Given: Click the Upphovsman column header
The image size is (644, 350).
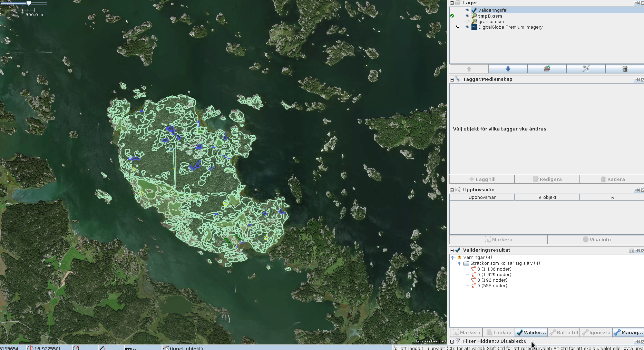Looking at the screenshot, I should [x=482, y=197].
